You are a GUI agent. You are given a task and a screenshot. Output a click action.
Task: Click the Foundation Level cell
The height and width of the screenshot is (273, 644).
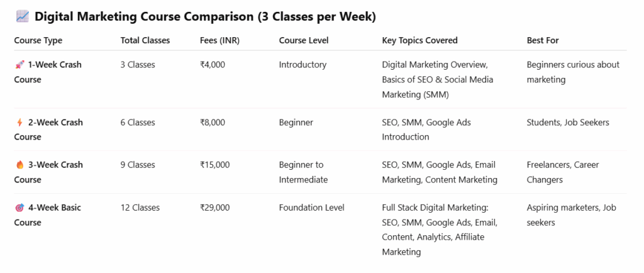311,208
